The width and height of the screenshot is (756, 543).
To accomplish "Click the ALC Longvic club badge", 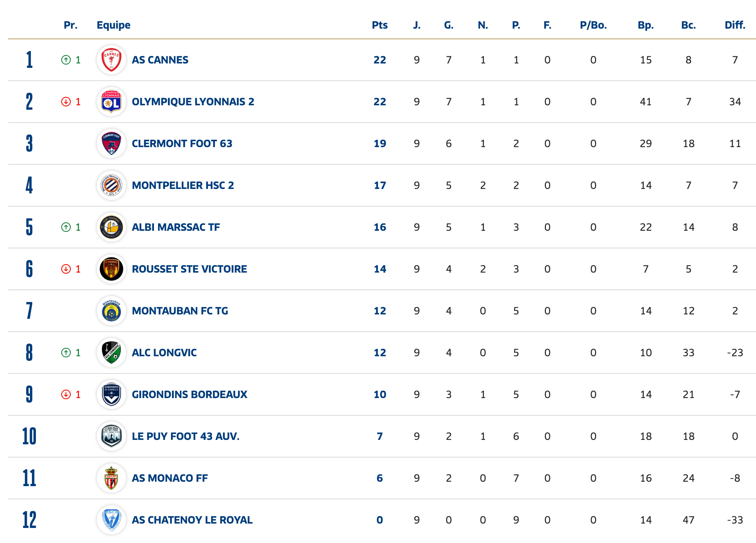I will click(111, 353).
